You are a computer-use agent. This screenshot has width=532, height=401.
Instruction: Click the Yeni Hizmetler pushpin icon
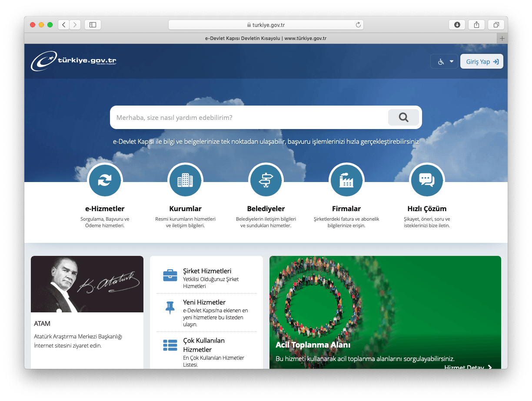coord(170,308)
